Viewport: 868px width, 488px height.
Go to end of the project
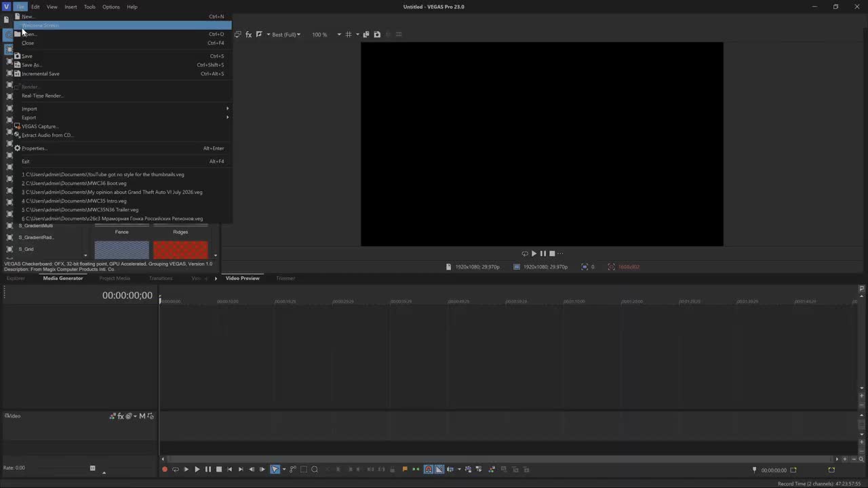(241, 469)
